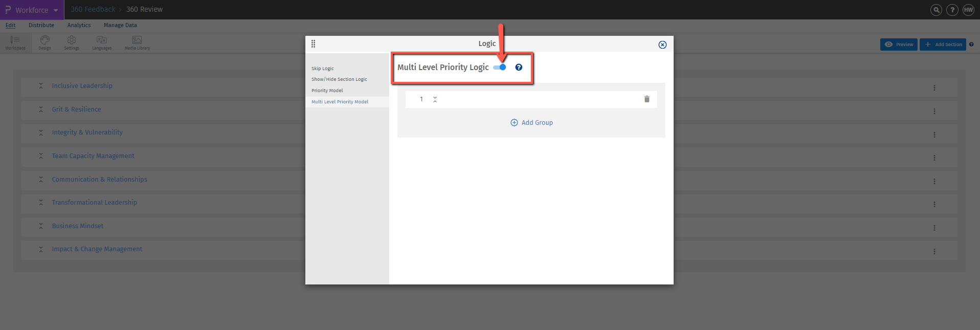The height and width of the screenshot is (330, 980).
Task: Click group number 1 label
Action: pyautogui.click(x=421, y=99)
